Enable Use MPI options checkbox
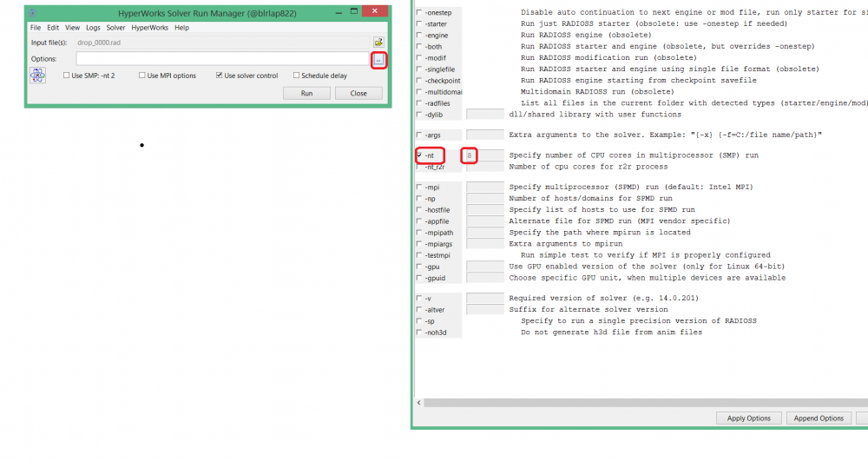The image size is (868, 461). (x=142, y=76)
